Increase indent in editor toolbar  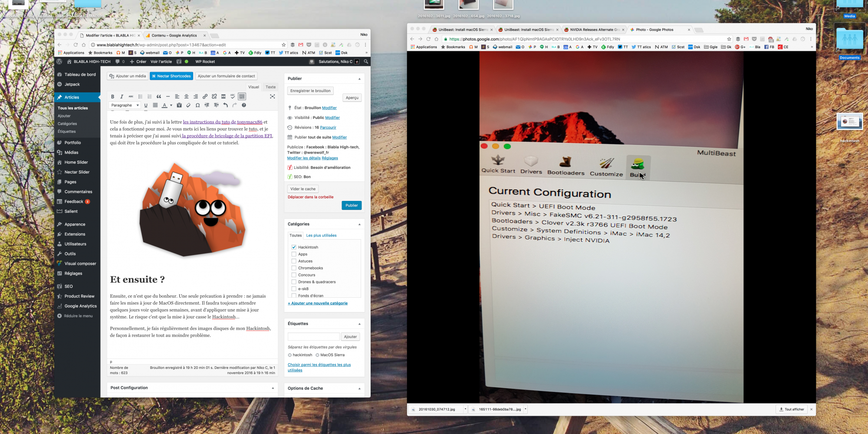coord(216,105)
